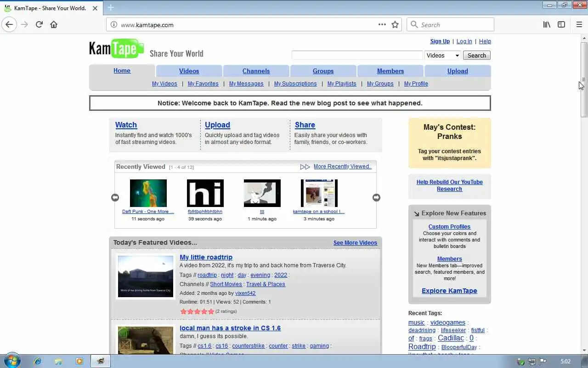The image size is (588, 368).
Task: Open the Upload tab
Action: (458, 71)
